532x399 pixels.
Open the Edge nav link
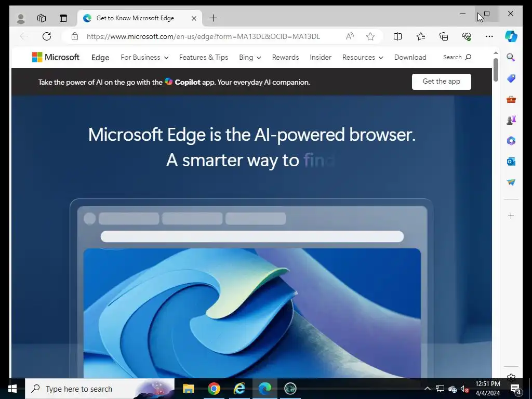point(100,57)
